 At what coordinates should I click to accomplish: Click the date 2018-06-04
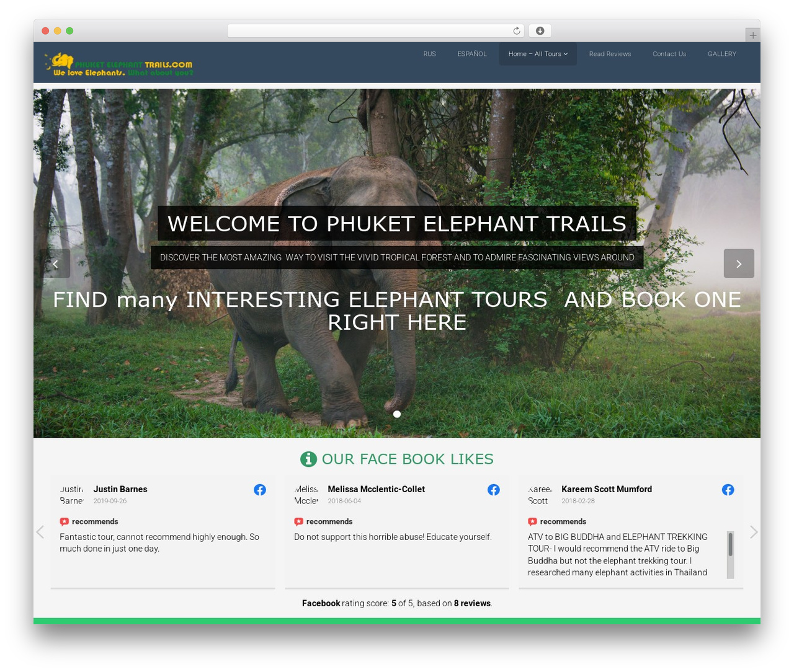(x=344, y=501)
